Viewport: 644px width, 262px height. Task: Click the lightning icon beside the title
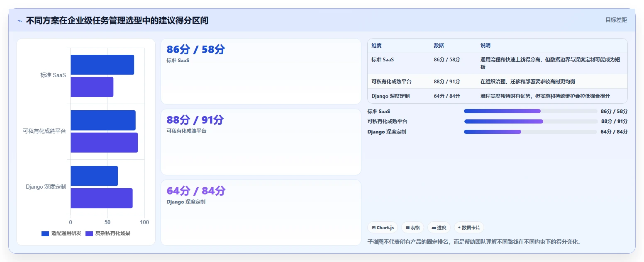(x=20, y=21)
